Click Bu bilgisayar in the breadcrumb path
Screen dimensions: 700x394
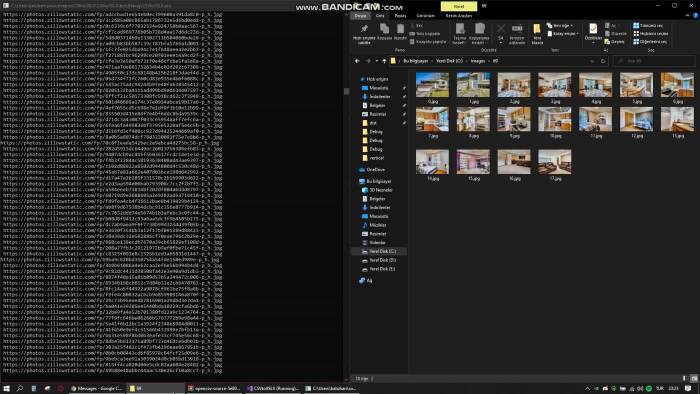pos(416,61)
